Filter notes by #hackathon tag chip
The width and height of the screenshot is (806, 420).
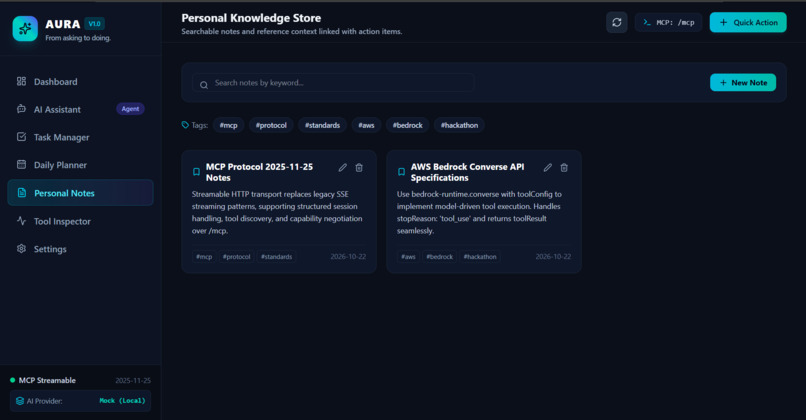coord(459,125)
